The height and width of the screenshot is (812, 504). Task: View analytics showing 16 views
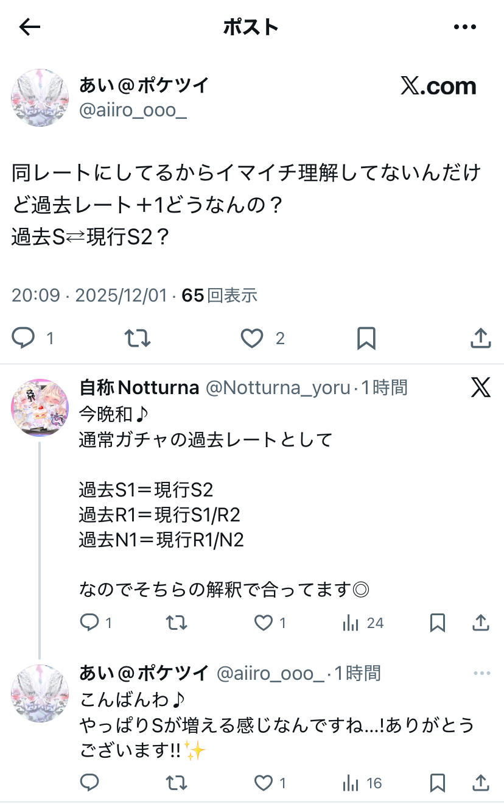351,783
